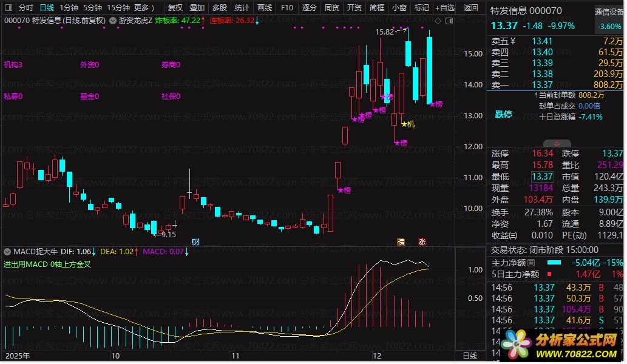
Task: Toggle the left sidebar panel icon
Action: 8,8
